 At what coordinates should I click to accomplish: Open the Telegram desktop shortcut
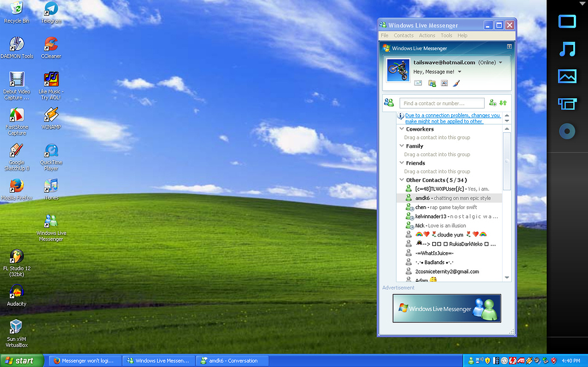pos(51,12)
